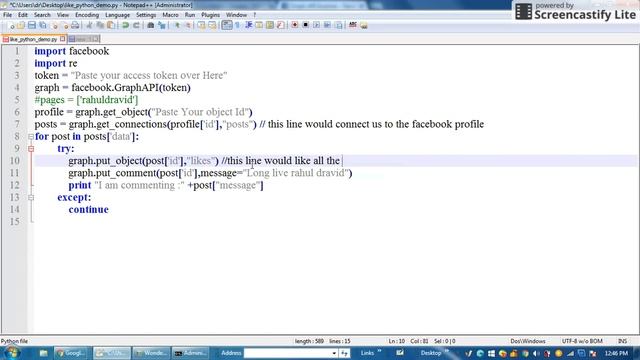
Task: Print the document using printer icon
Action: pos(75,25)
